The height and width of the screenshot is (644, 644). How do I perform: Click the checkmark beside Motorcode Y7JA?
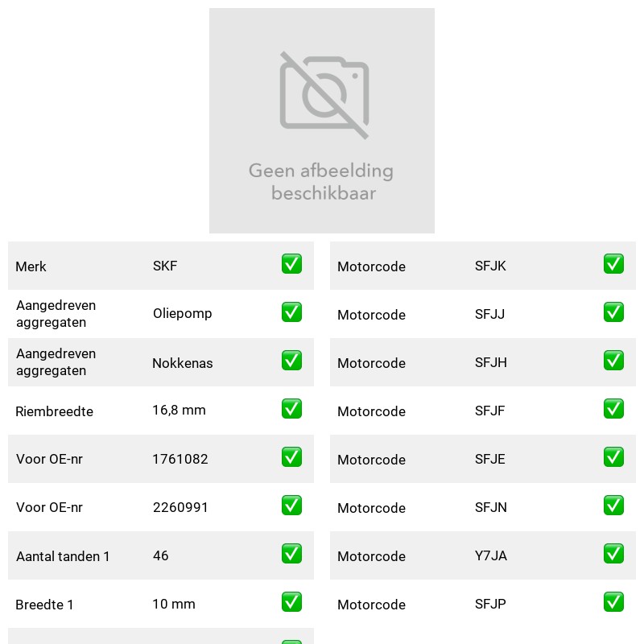[x=613, y=554]
